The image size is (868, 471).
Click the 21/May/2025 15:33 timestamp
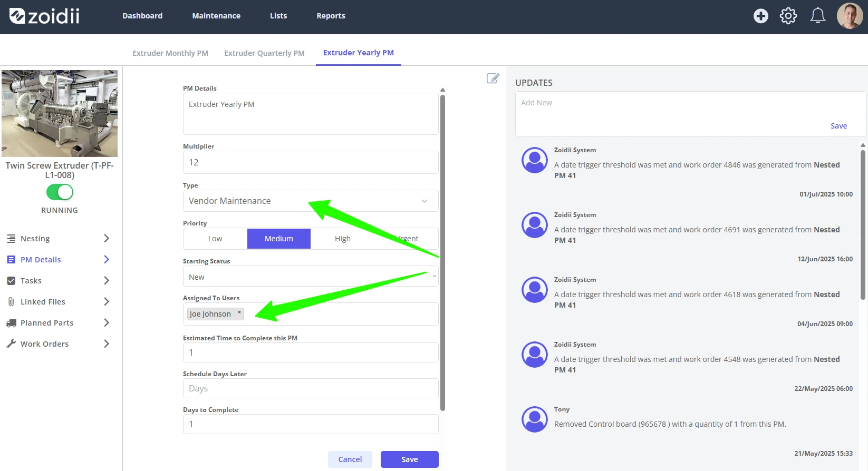823,454
